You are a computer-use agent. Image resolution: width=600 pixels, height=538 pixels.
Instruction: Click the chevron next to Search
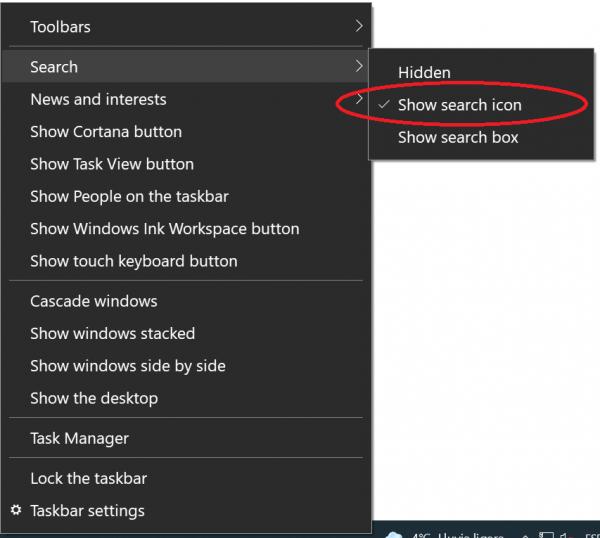click(x=359, y=66)
